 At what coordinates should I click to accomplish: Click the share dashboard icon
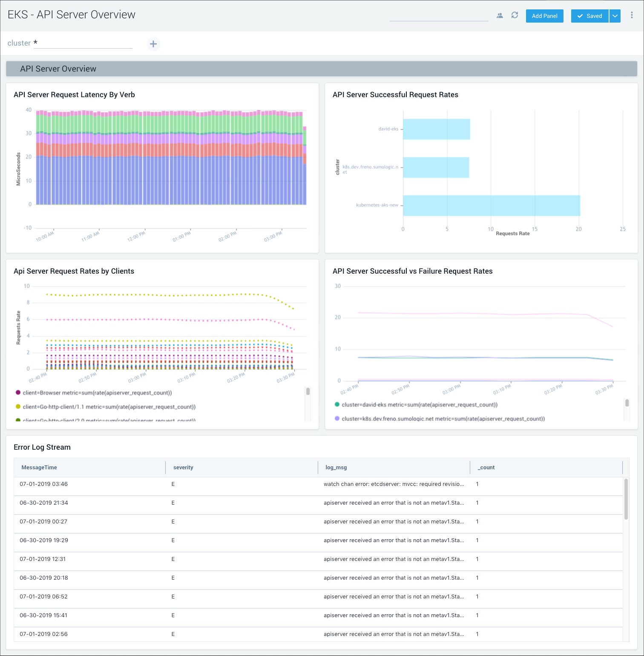(x=500, y=15)
